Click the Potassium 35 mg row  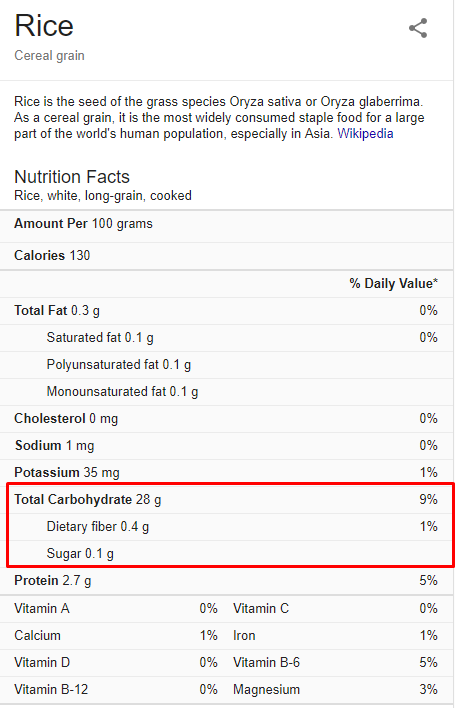[x=227, y=472]
